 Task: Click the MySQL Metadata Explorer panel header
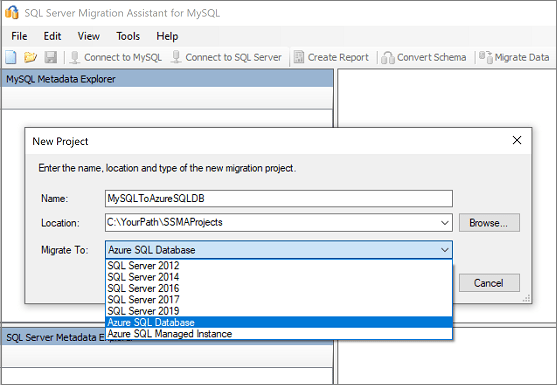click(x=167, y=79)
